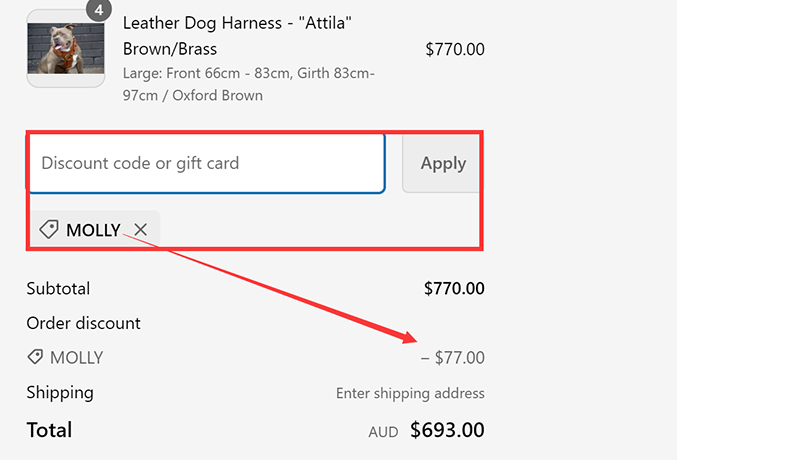The height and width of the screenshot is (460, 800).
Task: Click the Enter shipping address text
Action: point(410,393)
